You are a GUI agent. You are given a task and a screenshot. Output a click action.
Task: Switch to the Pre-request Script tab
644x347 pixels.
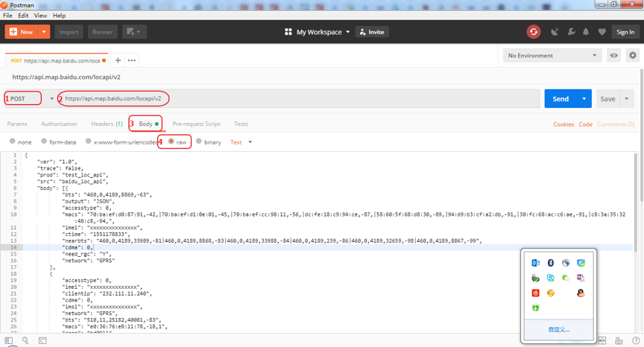click(x=196, y=124)
